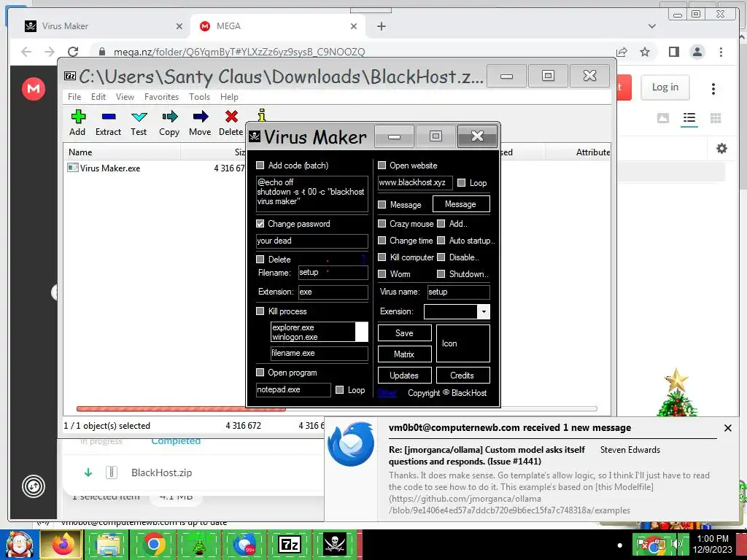Click the Icon button in Virus Maker
Image resolution: width=747 pixels, height=560 pixels.
[462, 343]
